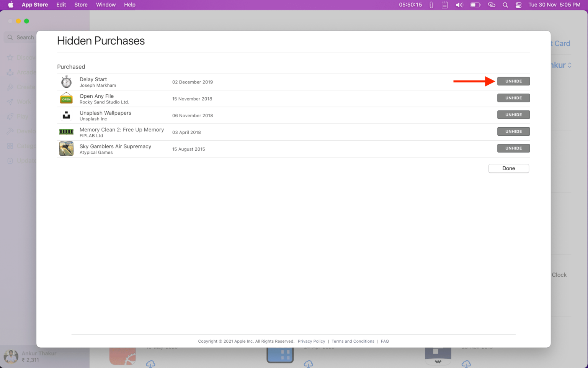Click the clipboard list icon in the menu bar
588x368 pixels.
444,5
